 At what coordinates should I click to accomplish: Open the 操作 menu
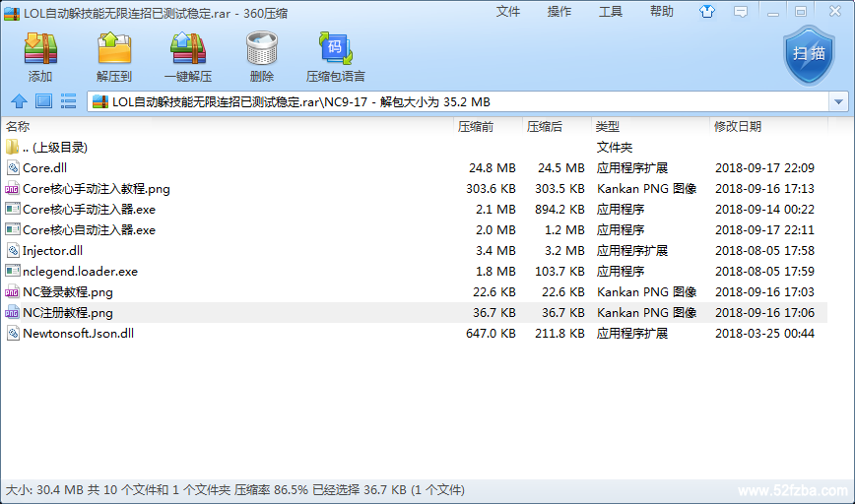pyautogui.click(x=559, y=12)
